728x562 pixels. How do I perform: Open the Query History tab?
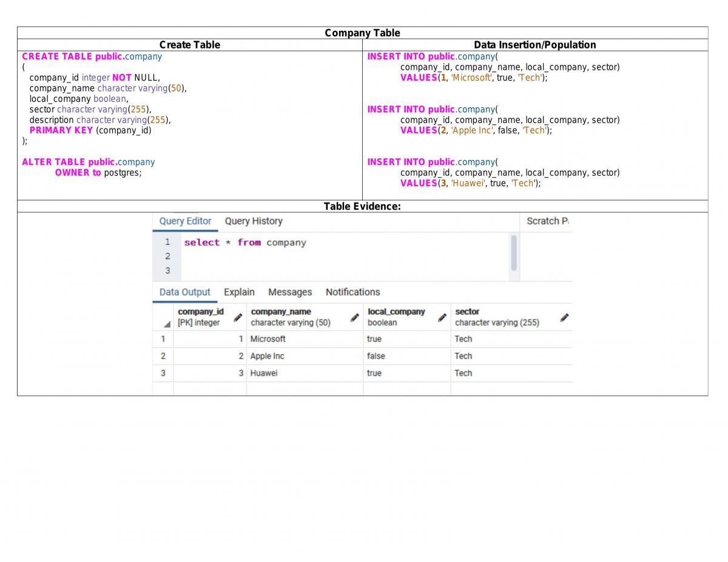254,221
